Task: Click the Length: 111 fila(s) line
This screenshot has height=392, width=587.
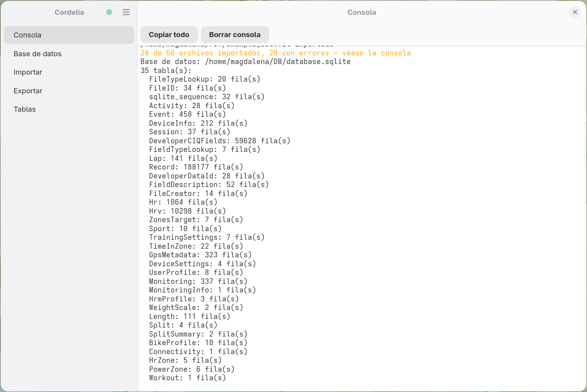Action: (x=190, y=317)
